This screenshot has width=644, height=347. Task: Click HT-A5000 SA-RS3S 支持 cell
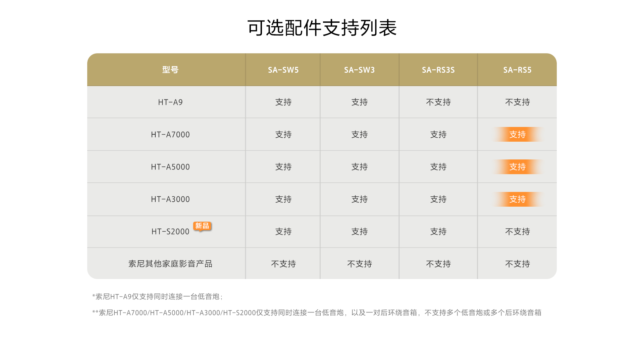[438, 167]
